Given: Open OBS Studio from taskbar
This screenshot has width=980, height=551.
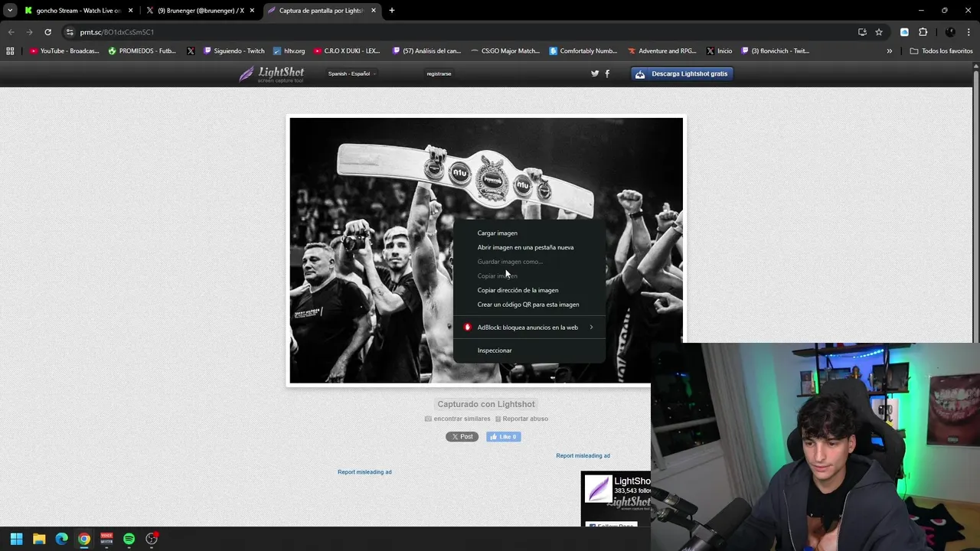Looking at the screenshot, I should pyautogui.click(x=152, y=539).
